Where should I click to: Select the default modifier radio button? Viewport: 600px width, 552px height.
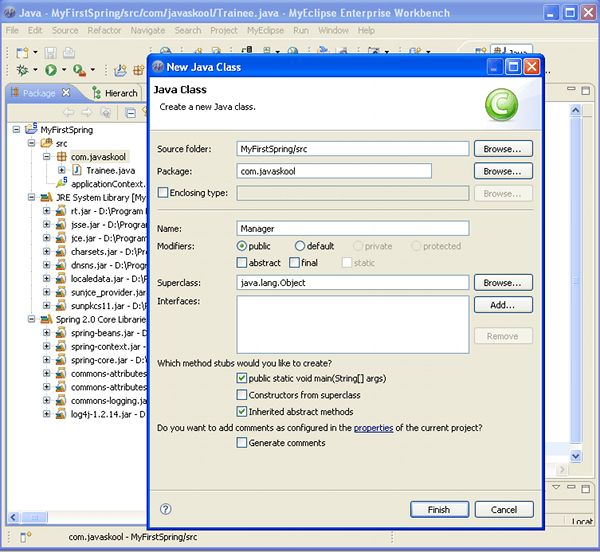[300, 246]
